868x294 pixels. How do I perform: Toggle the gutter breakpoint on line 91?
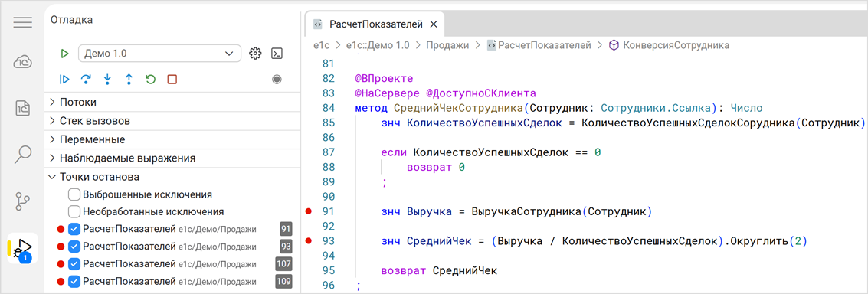(x=309, y=211)
